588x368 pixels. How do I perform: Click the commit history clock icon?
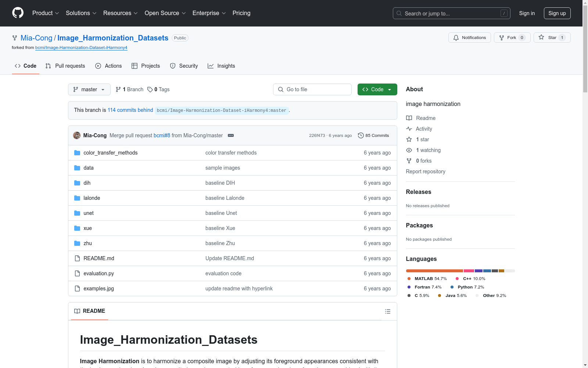[x=361, y=135]
